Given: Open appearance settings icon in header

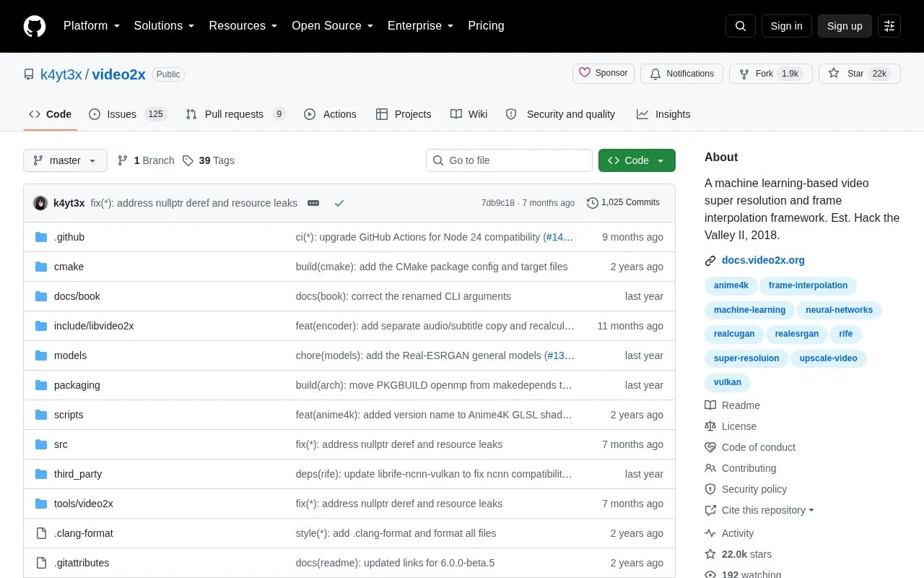Looking at the screenshot, I should click(889, 26).
